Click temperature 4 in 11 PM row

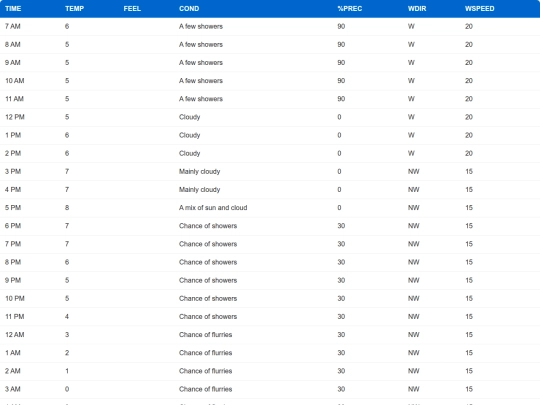pyautogui.click(x=67, y=316)
